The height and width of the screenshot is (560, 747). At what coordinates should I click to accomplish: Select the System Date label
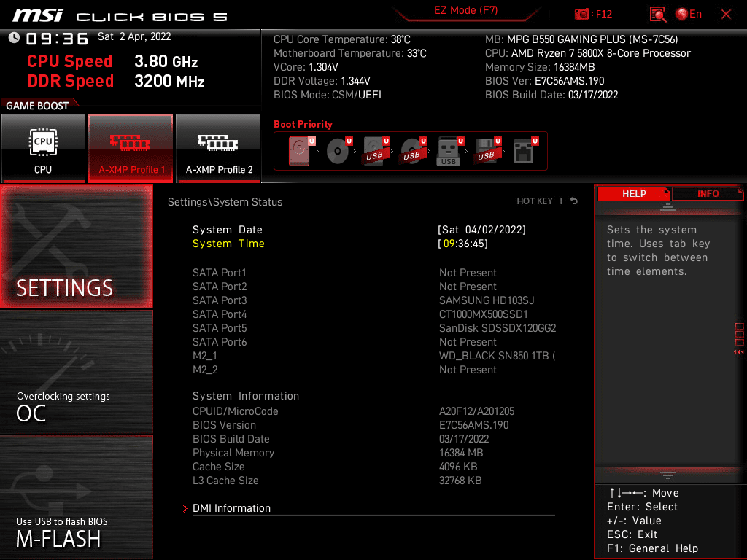coord(228,230)
